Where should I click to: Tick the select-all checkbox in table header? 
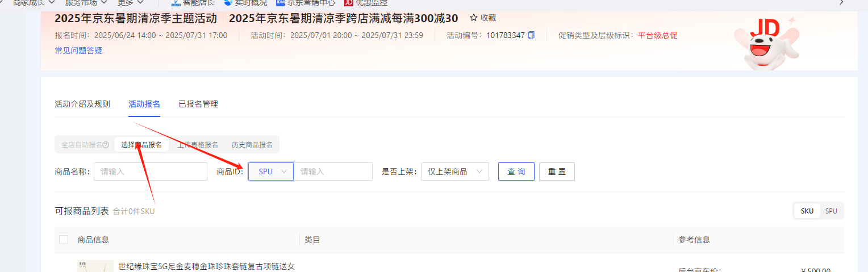tap(64, 240)
